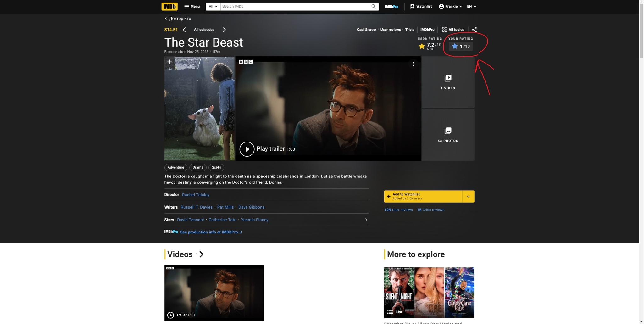Open star Yasmin Finney's page
This screenshot has height=324, width=644.
pyautogui.click(x=254, y=220)
